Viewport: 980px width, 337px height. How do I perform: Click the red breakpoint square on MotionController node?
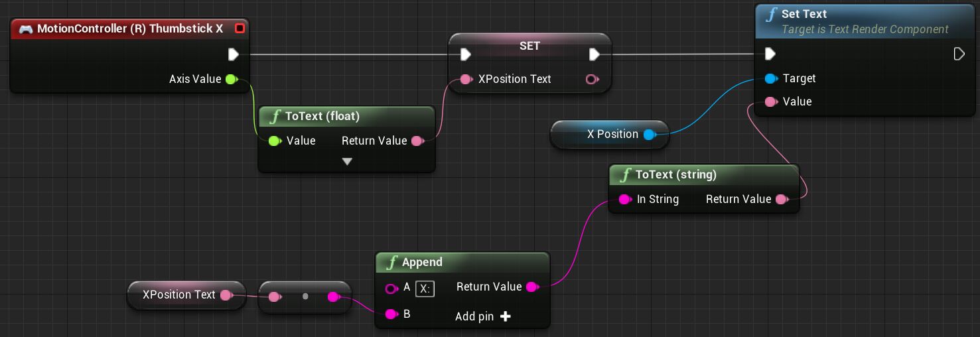point(240,29)
